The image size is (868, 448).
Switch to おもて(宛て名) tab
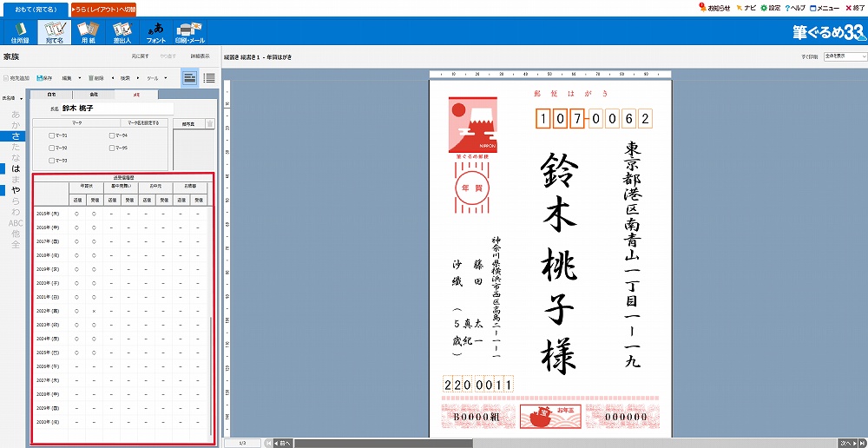(35, 9)
